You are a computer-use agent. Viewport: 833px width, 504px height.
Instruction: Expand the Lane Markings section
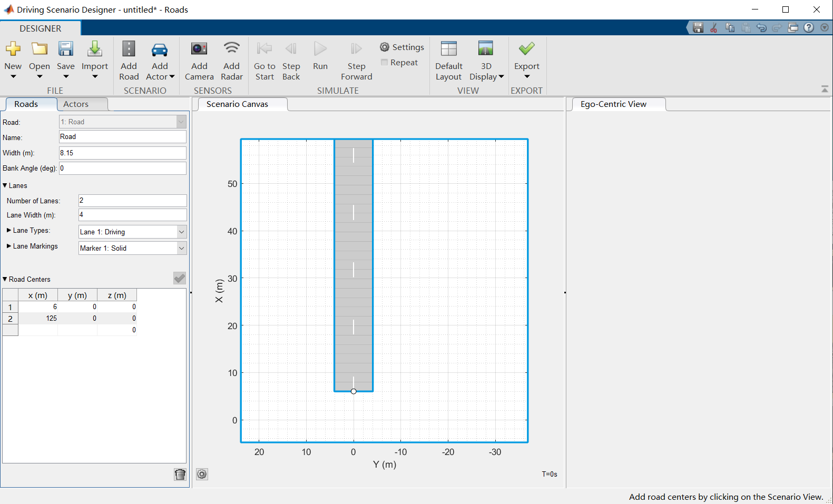[x=9, y=246]
